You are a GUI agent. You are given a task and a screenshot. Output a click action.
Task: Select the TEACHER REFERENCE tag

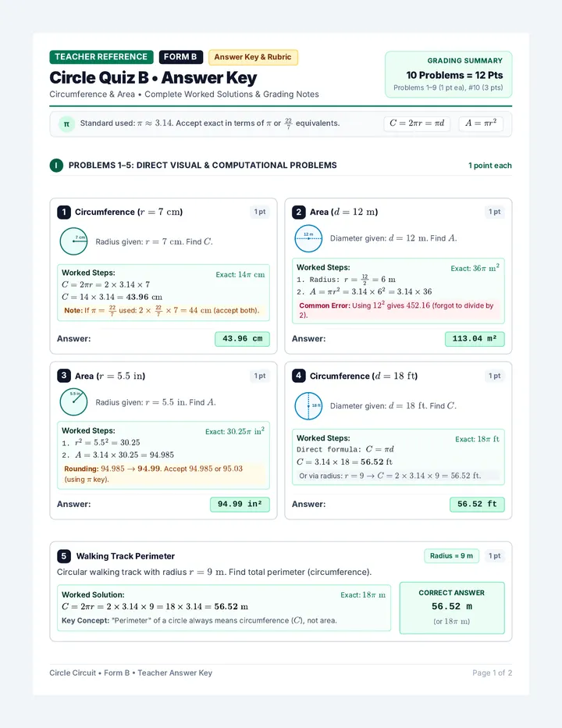[x=101, y=57]
